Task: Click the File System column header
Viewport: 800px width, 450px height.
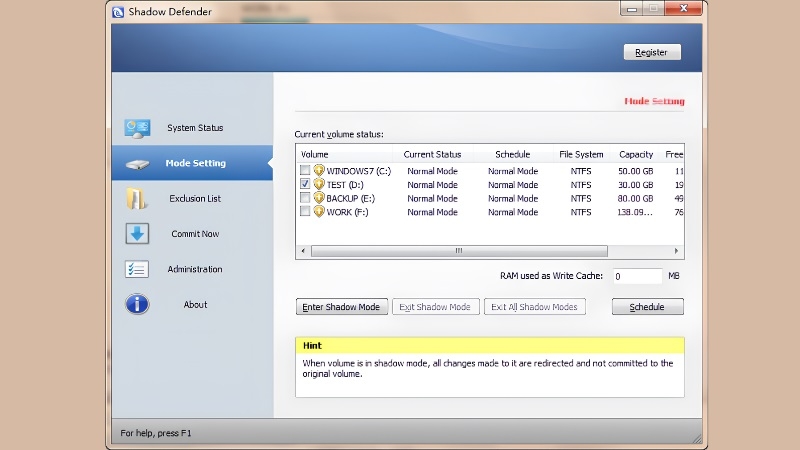Action: [581, 154]
